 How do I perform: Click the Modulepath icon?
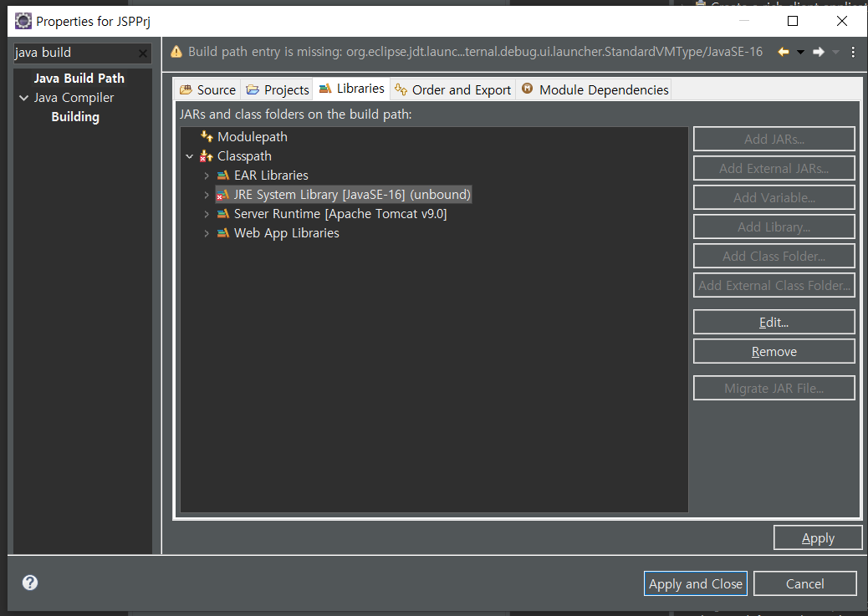tap(207, 136)
